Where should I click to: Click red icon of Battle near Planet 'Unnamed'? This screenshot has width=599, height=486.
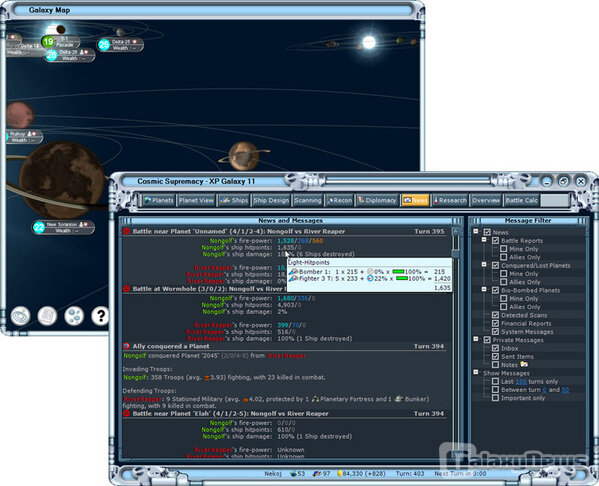pyautogui.click(x=126, y=231)
